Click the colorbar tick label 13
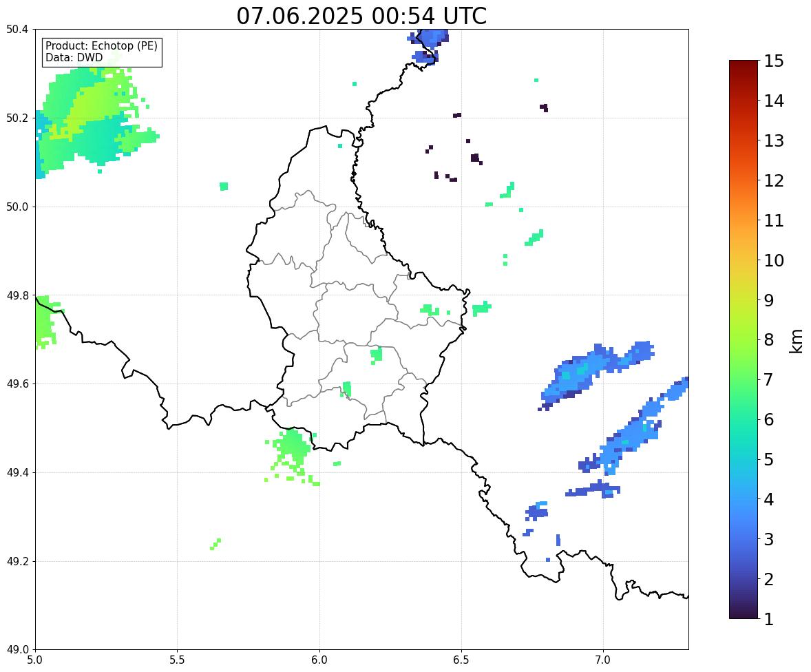 [774, 140]
